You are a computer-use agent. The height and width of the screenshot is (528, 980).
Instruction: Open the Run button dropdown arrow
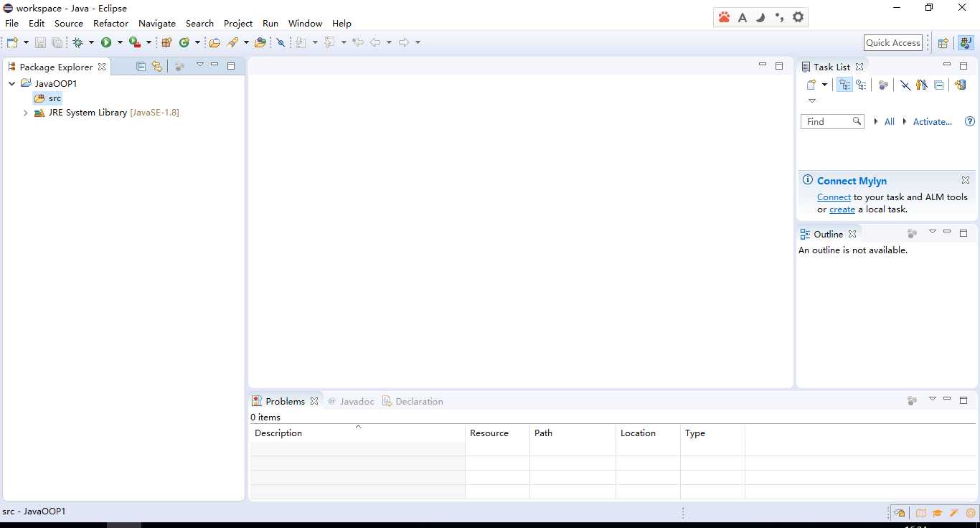click(x=120, y=43)
